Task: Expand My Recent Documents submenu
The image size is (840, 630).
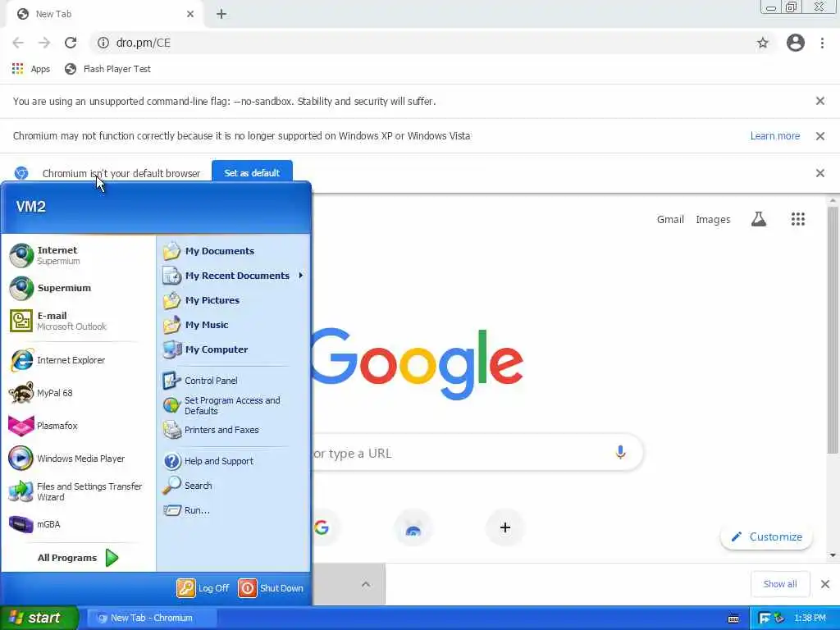Action: tap(233, 276)
